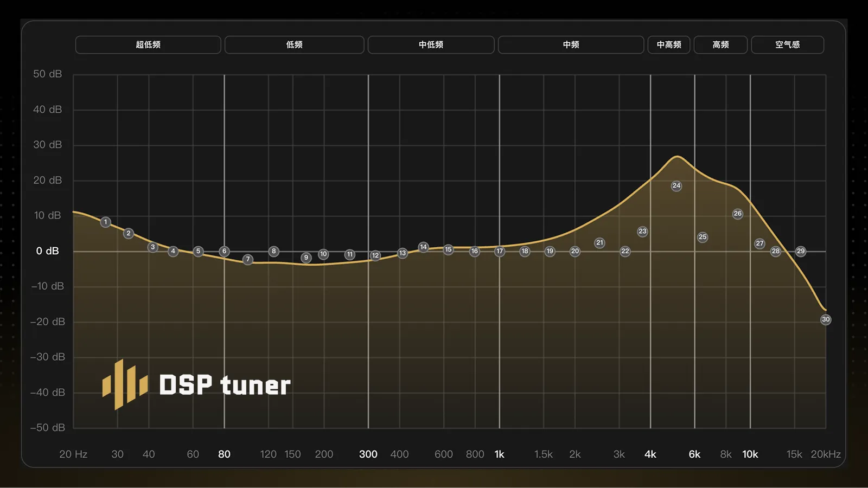Click the −20 dB axis label
The width and height of the screenshot is (868, 488).
click(x=48, y=322)
